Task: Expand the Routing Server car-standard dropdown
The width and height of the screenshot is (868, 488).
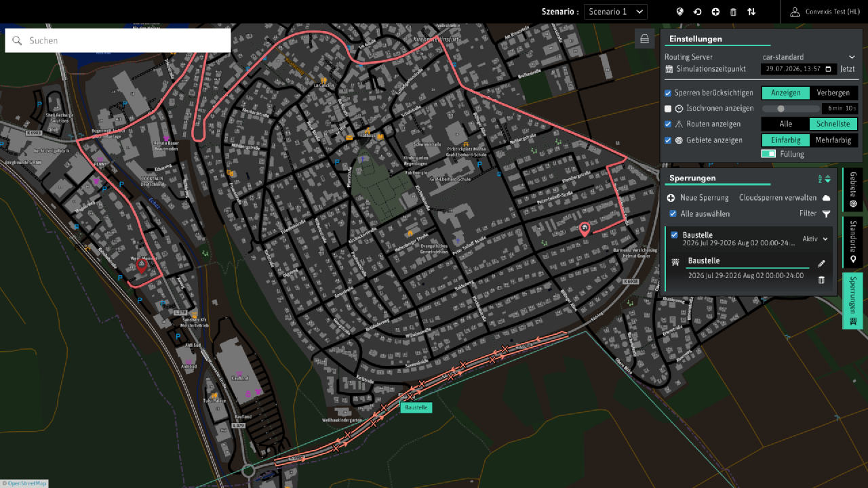Action: tap(808, 57)
